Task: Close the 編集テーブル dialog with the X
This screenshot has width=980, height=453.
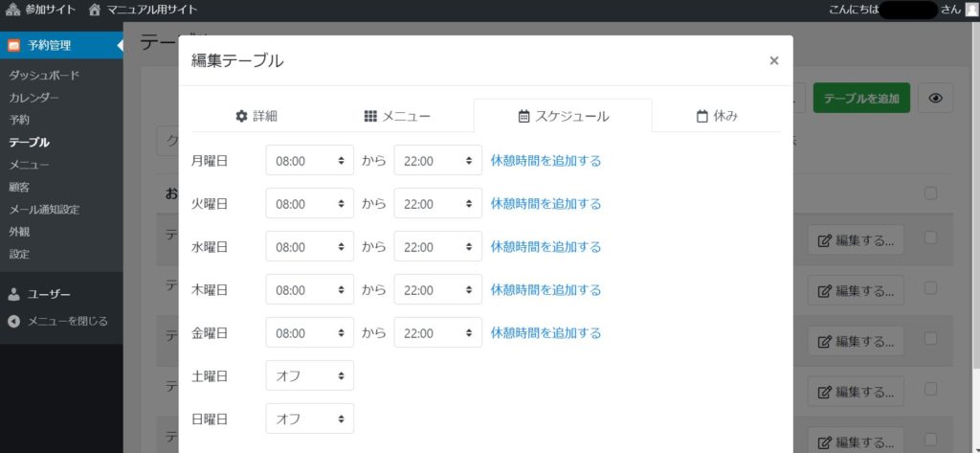Action: click(x=773, y=60)
